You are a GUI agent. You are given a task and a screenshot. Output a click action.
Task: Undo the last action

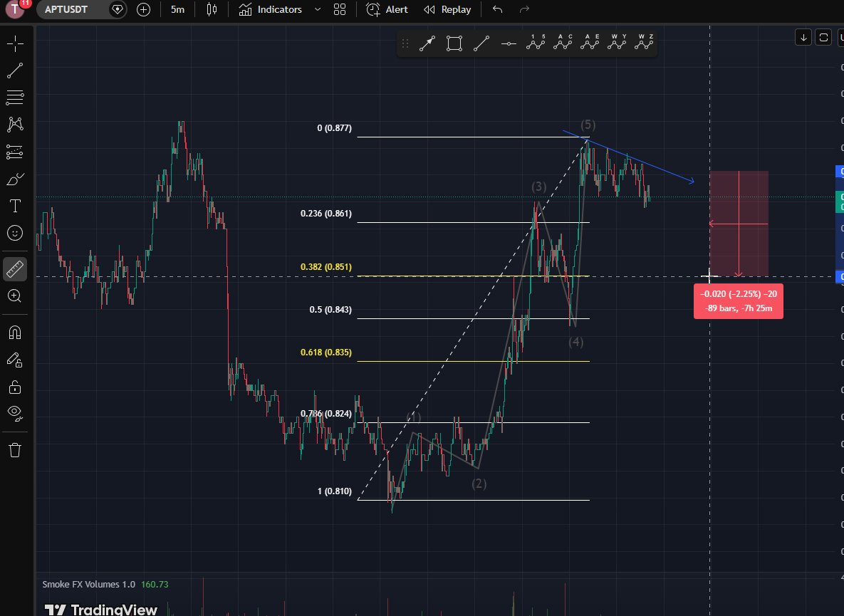tap(497, 9)
